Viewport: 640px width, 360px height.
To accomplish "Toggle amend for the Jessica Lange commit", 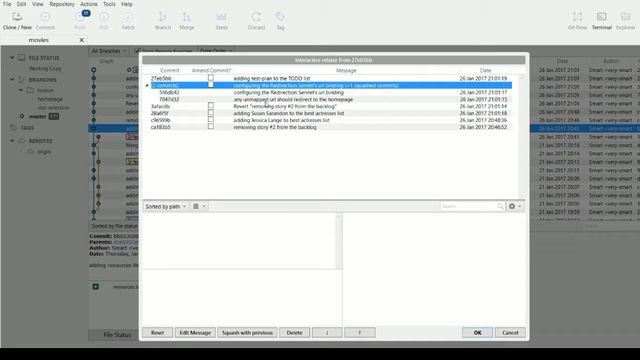I will click(211, 120).
